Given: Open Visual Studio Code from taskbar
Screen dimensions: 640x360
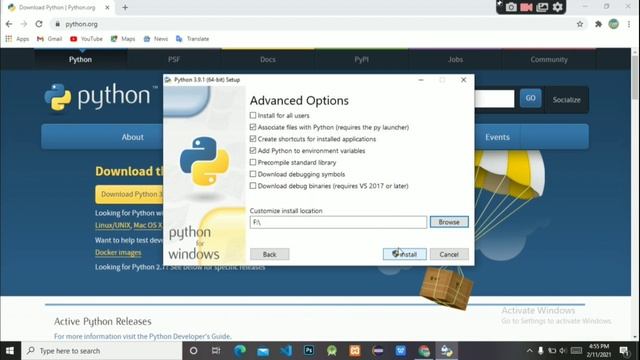Looking at the screenshot, I should (x=286, y=351).
